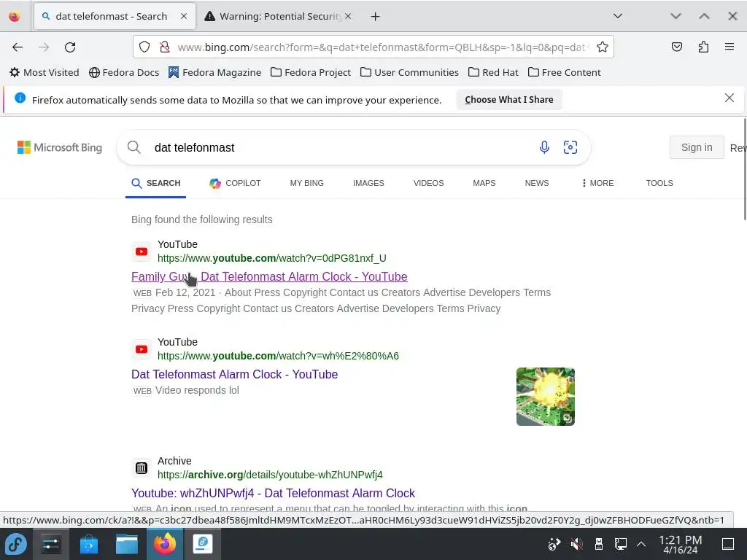Select the My Bing tab
Image resolution: width=747 pixels, height=560 pixels.
click(x=307, y=183)
